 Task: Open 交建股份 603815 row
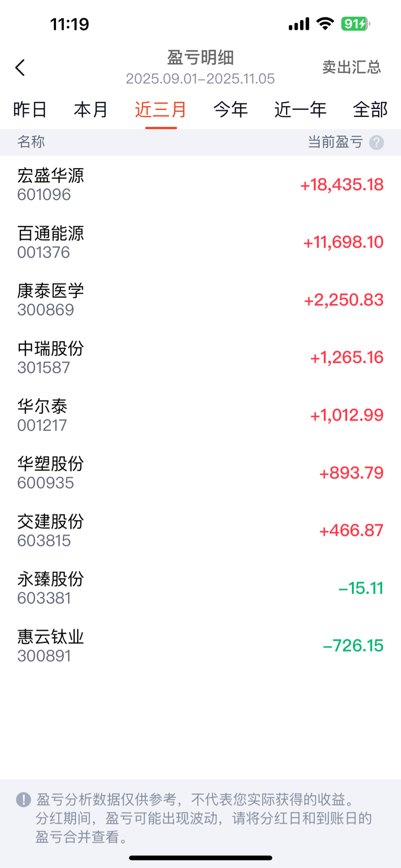[200, 531]
